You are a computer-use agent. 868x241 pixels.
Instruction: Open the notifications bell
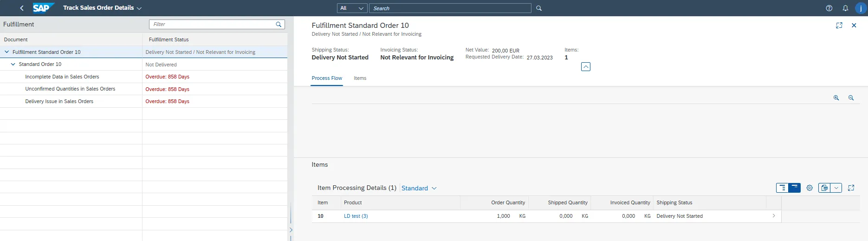click(x=845, y=8)
